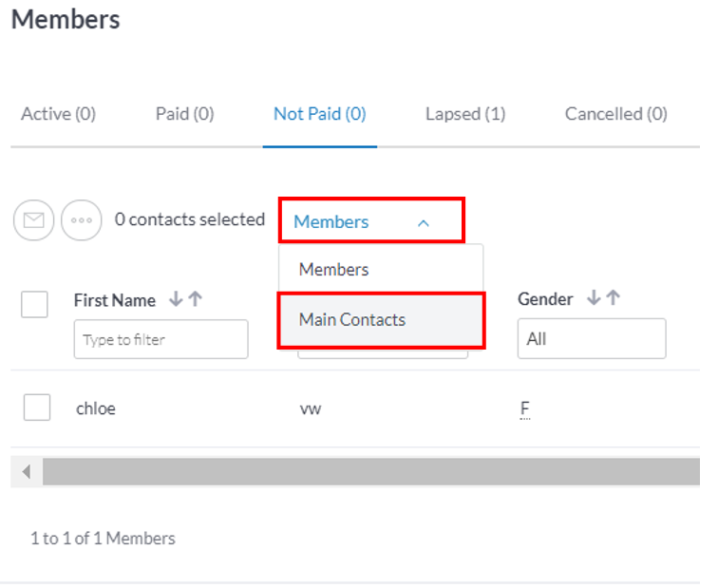
Task: Switch to the Lapsed (1) tab
Action: click(x=465, y=114)
